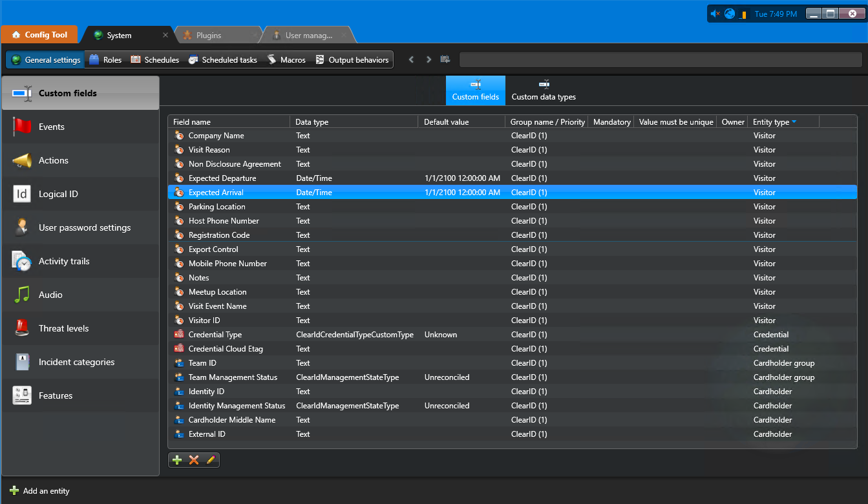Switch to the Custom data types view
The width and height of the screenshot is (868, 504).
[x=544, y=90]
